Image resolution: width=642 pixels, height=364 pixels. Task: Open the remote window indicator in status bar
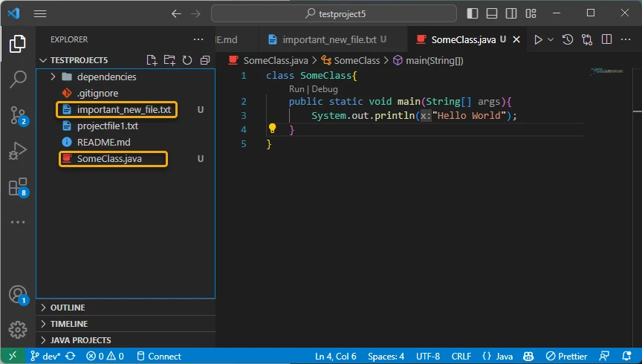[x=13, y=356]
